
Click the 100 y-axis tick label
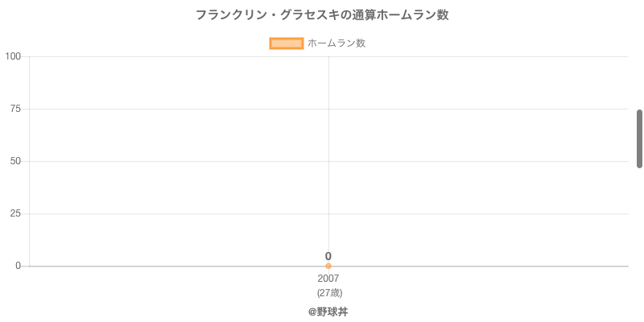pos(13,56)
